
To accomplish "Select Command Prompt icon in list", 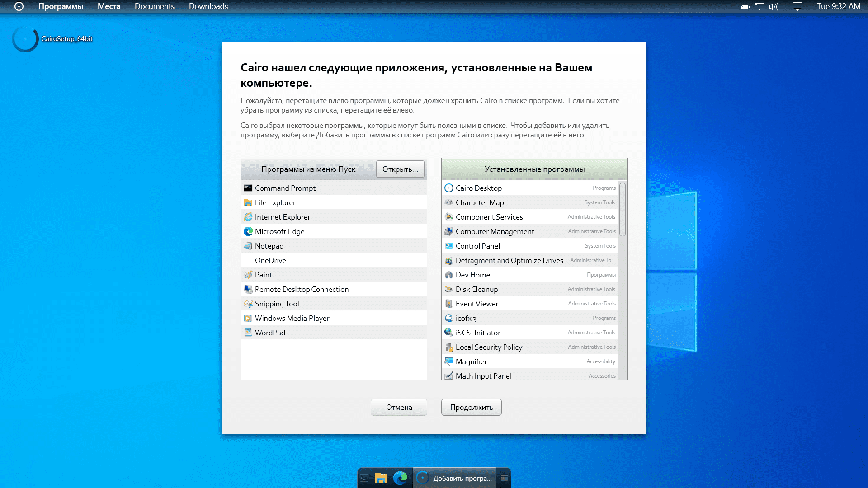I will (248, 188).
